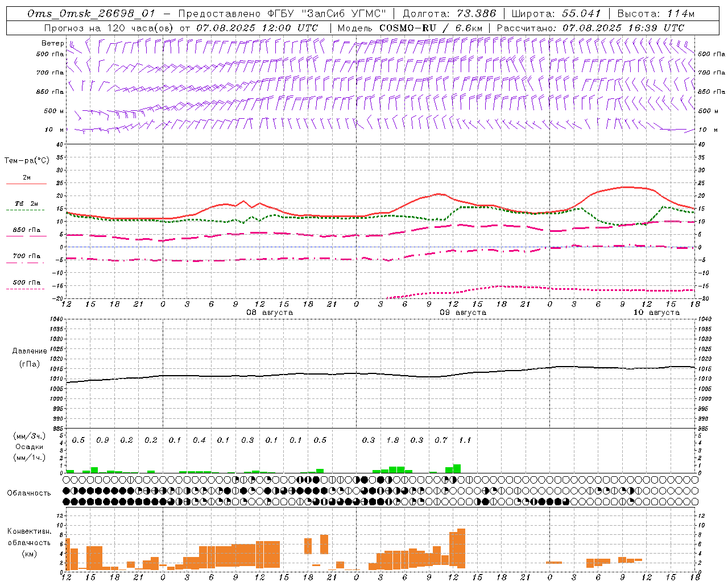This screenshot has height=582, width=728.
Task: Click the 3-hour precipitation value 1.8
Action: (x=392, y=440)
